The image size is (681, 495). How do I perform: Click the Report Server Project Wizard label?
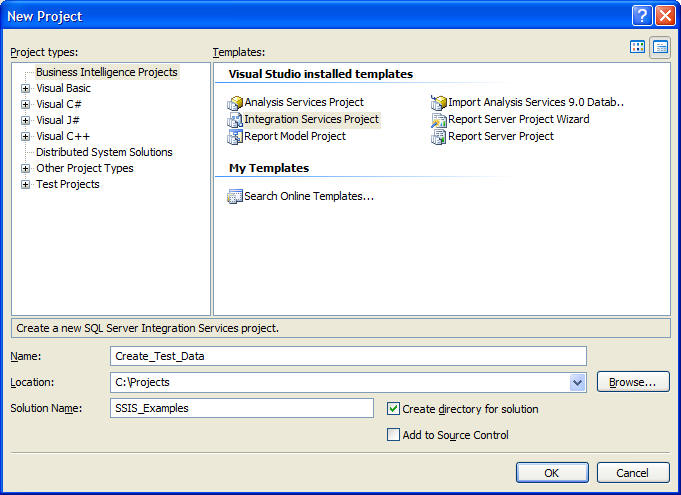pos(519,119)
